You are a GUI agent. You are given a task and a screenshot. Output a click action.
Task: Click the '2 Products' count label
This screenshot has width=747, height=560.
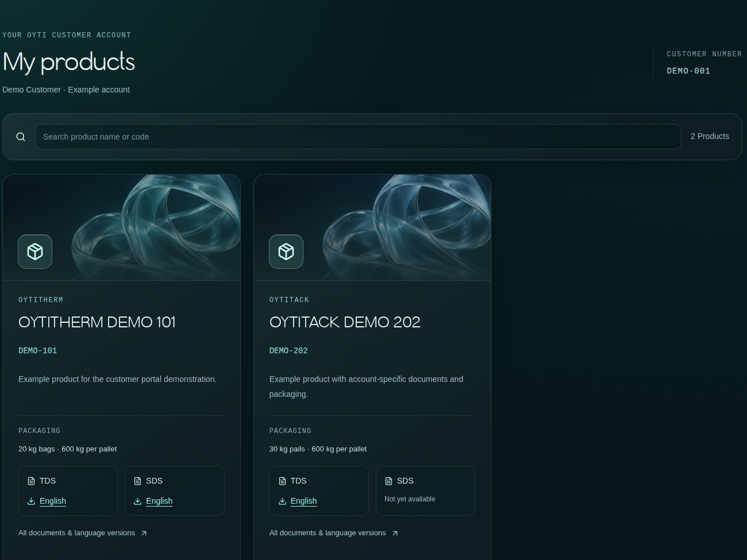710,136
